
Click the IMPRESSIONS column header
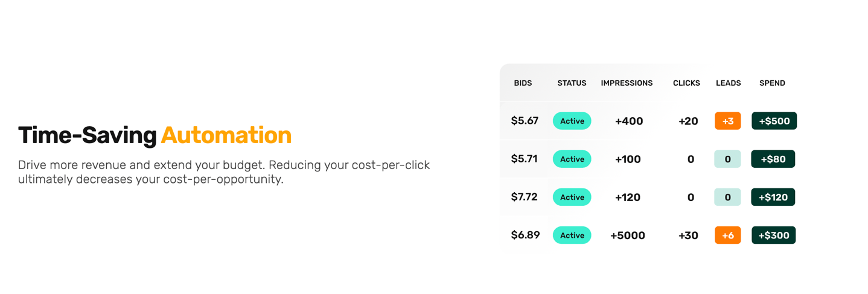(x=627, y=83)
